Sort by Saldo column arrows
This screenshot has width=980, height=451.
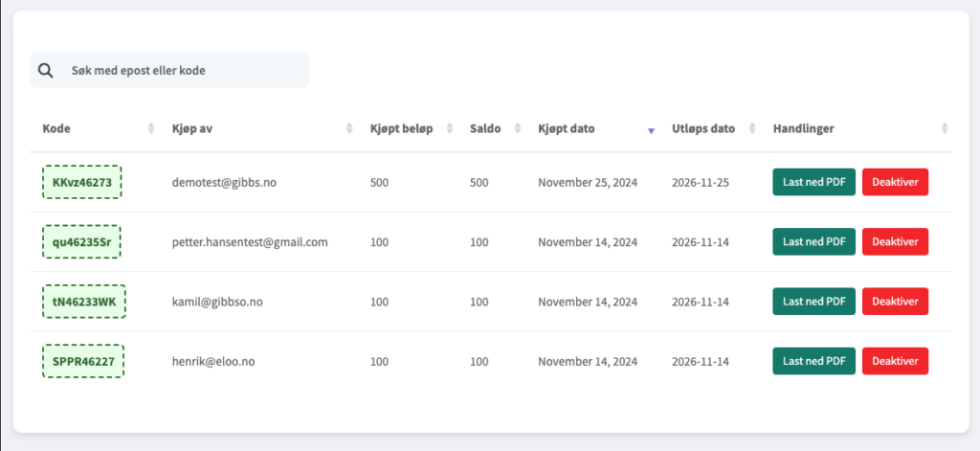click(x=518, y=129)
